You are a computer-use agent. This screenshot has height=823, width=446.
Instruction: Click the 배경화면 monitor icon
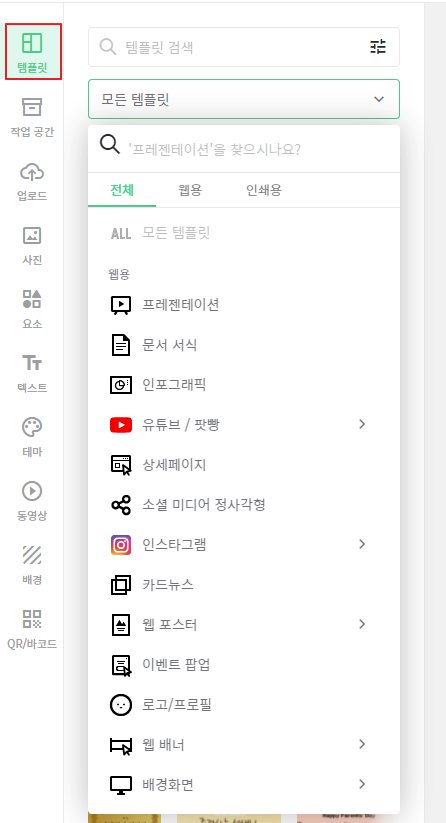coord(121,785)
